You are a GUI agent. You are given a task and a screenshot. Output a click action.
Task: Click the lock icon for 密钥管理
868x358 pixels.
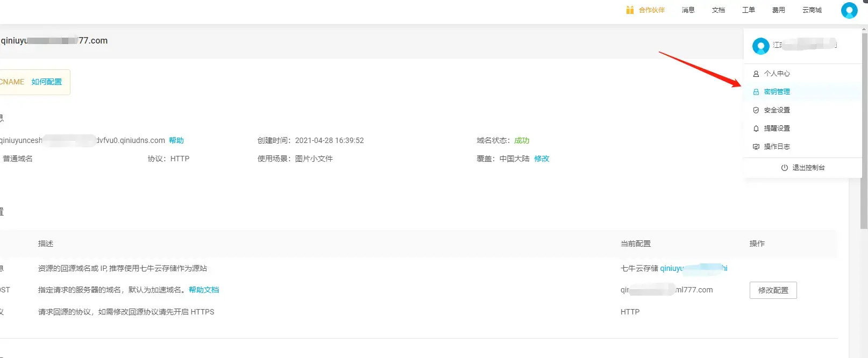tap(756, 92)
